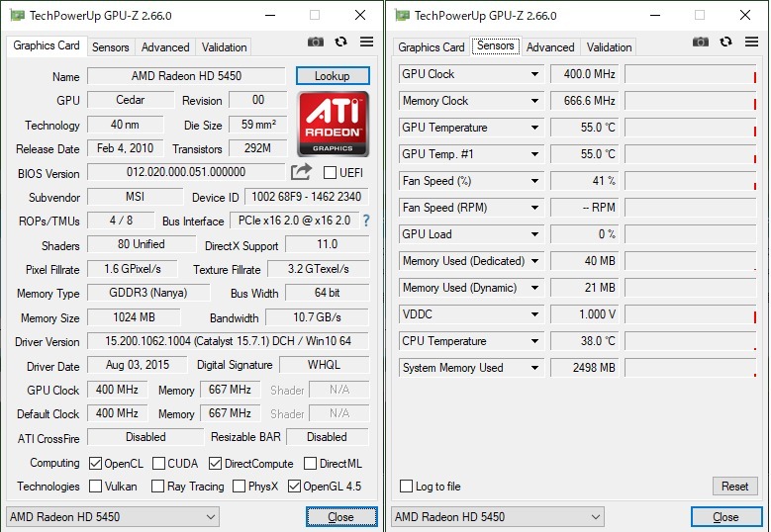Open the VDDC sensor dropdown

click(534, 314)
